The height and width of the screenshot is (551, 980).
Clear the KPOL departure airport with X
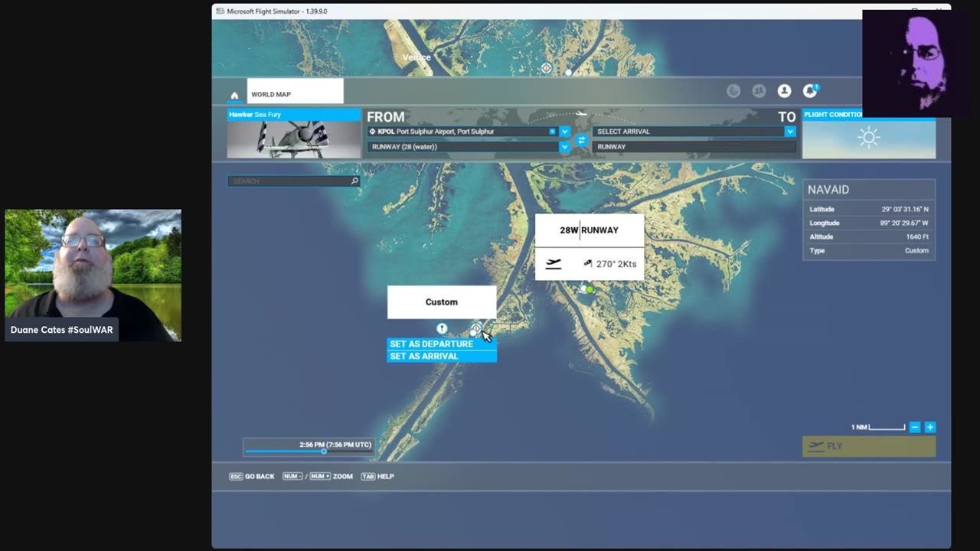(x=552, y=132)
